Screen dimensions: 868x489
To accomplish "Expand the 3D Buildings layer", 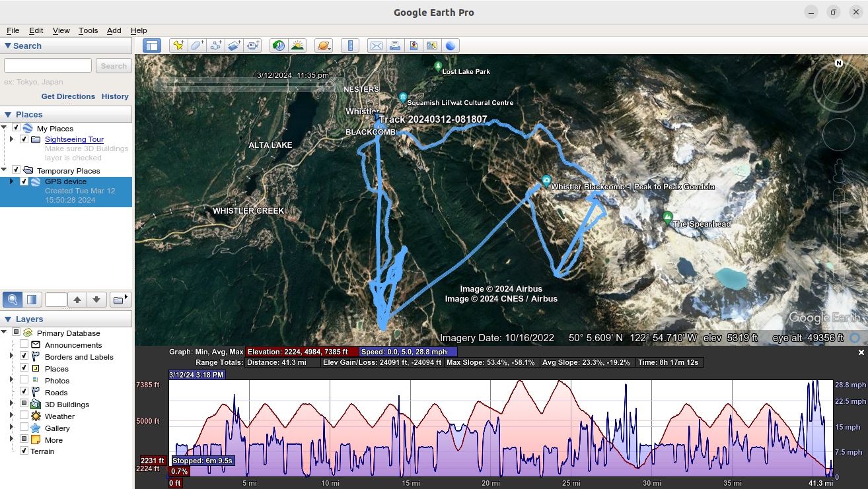I will click(x=11, y=404).
